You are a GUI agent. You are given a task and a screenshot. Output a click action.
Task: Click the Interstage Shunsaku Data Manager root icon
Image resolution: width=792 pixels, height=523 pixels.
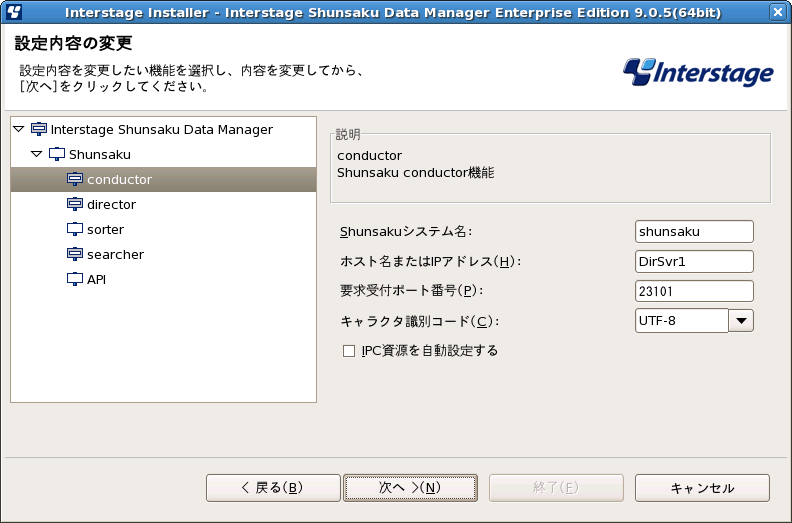39,129
